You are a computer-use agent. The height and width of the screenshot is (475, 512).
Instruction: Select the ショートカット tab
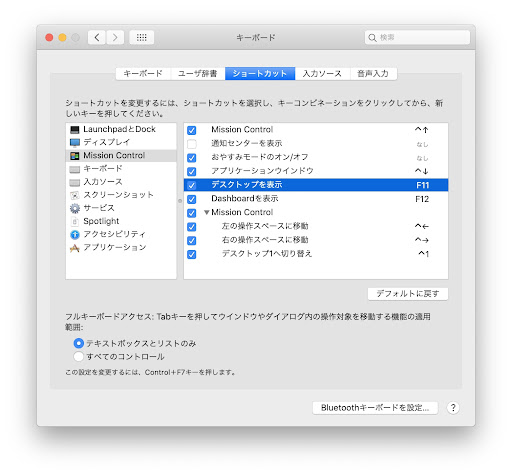tap(260, 73)
